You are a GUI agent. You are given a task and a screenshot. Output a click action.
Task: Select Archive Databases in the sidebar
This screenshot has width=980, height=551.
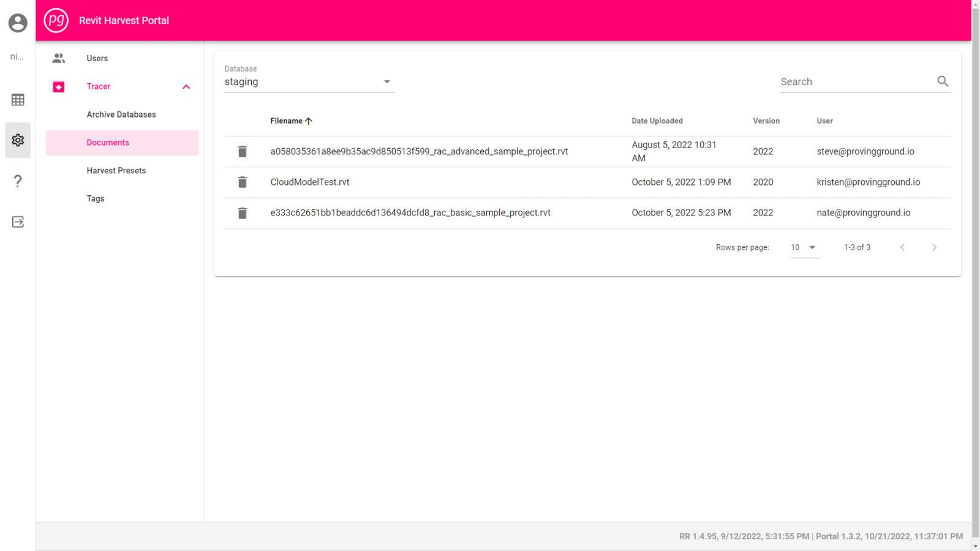tap(121, 114)
